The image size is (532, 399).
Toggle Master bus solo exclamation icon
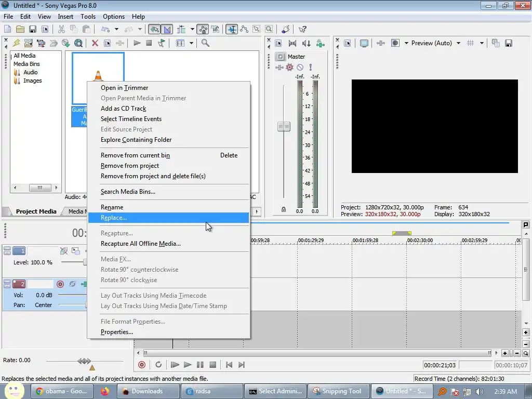[x=311, y=67]
